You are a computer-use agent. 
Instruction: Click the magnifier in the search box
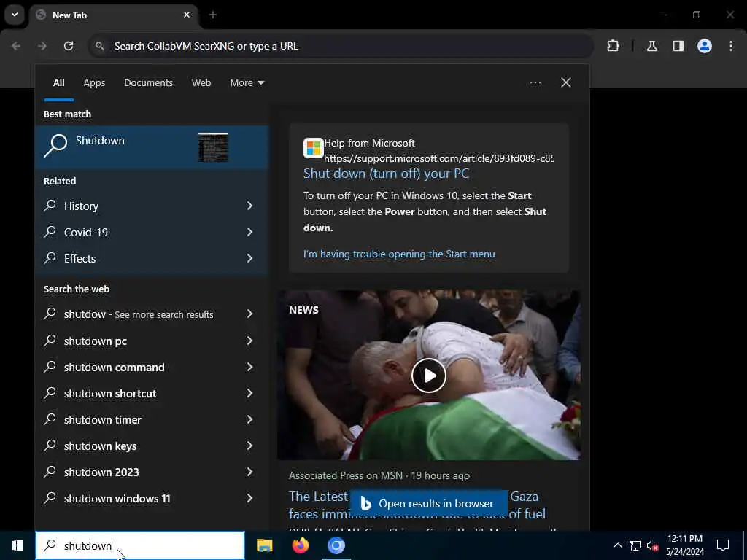(50, 545)
